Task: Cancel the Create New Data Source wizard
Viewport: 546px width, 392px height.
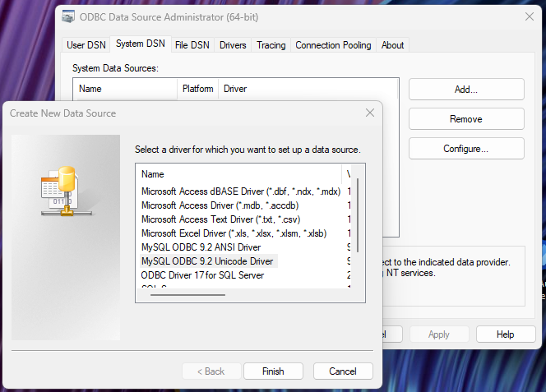Action: [342, 371]
